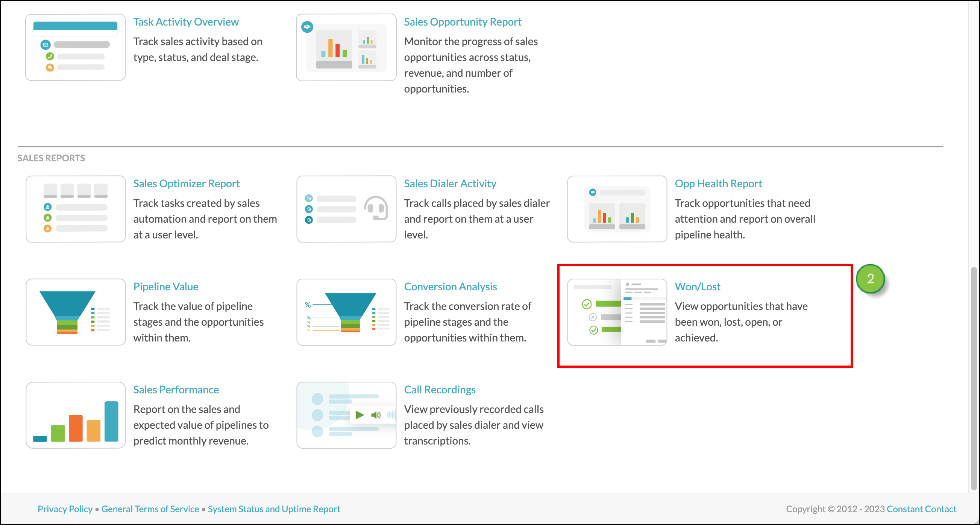Open the Task Activity Overview link
Screen dimensions: 980x525
(x=186, y=22)
